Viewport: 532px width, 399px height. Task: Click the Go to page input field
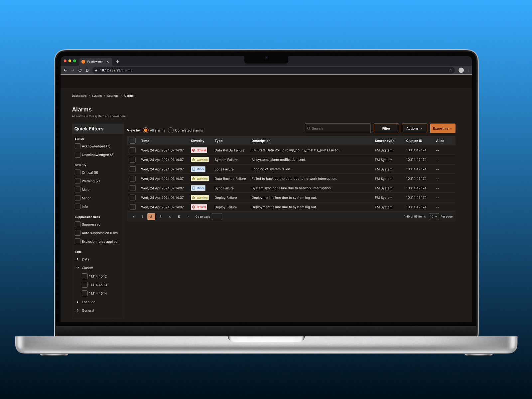coord(217,216)
